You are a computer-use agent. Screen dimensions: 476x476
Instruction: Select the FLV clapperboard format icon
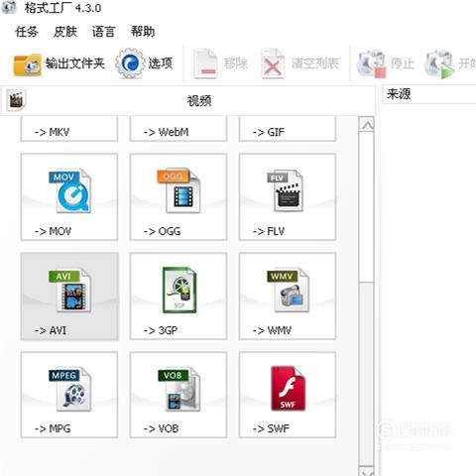285,191
